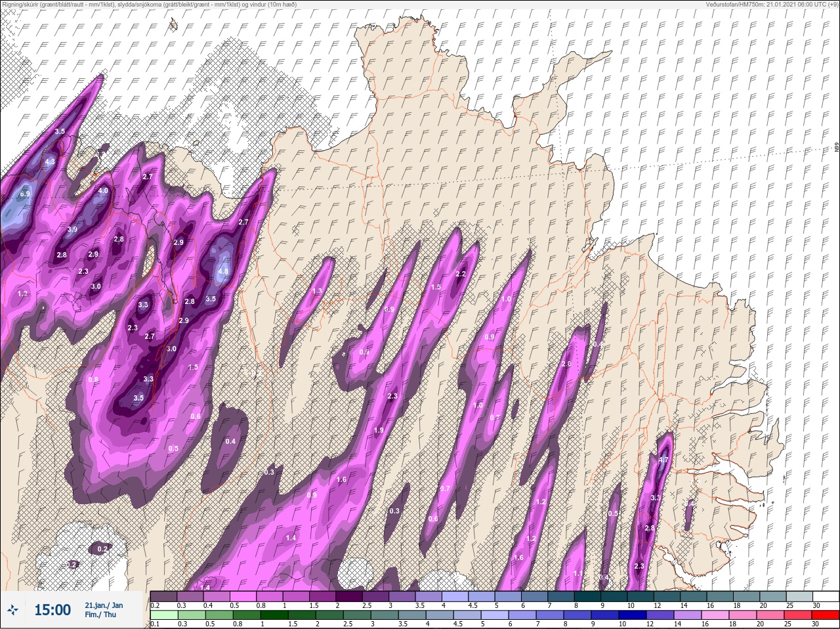Screen dimensions: 840x629
Task: Select lower legend pink swatch at 18
Action: [744, 615]
